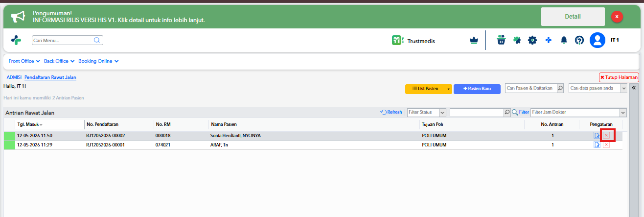The height and width of the screenshot is (217, 644).
Task: Open the notification bell
Action: (564, 41)
